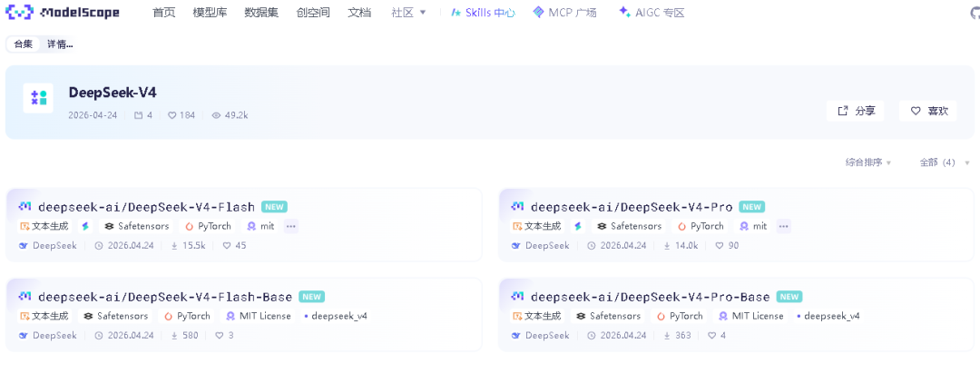Switch to the 合集 tab
Viewport: 980px width, 373px height.
click(23, 44)
